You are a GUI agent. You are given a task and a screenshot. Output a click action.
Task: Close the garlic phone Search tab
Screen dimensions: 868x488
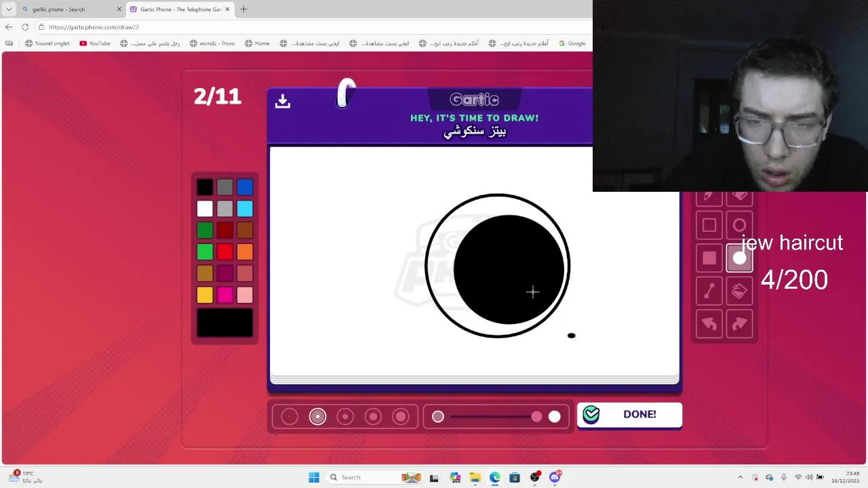pyautogui.click(x=119, y=9)
